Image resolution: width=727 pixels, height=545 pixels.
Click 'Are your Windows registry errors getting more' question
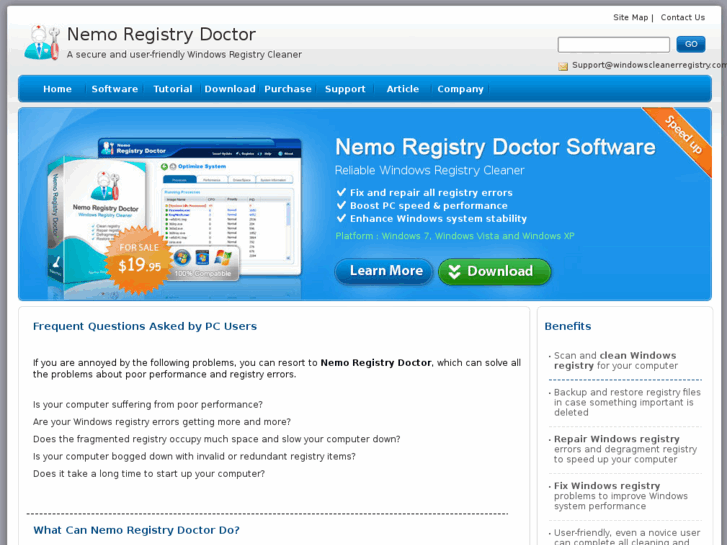pos(162,422)
